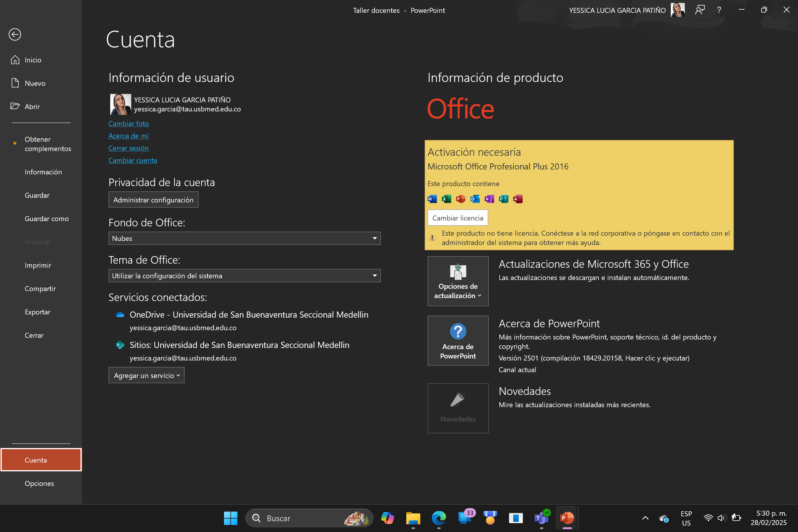This screenshot has width=798, height=532.
Task: Click the Microsoft Edge taskbar icon
Action: pos(439,518)
